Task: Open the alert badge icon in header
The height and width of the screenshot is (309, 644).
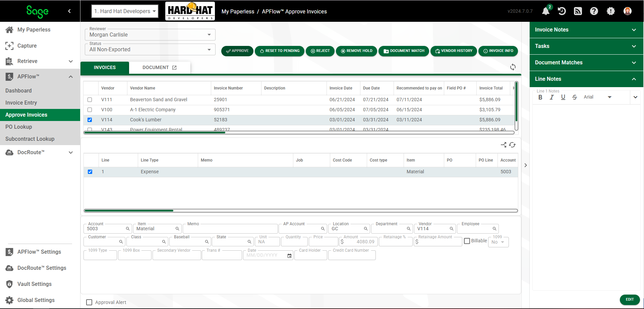Action: click(611, 11)
